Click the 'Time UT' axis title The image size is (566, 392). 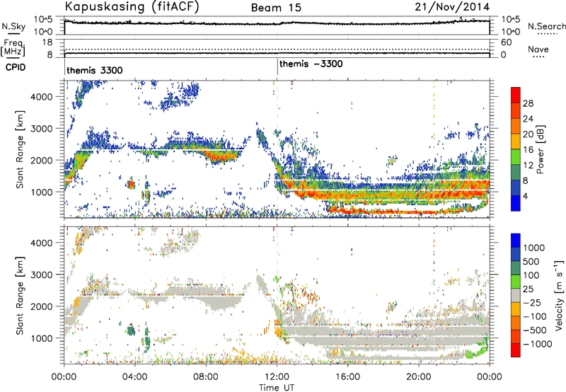click(x=277, y=388)
